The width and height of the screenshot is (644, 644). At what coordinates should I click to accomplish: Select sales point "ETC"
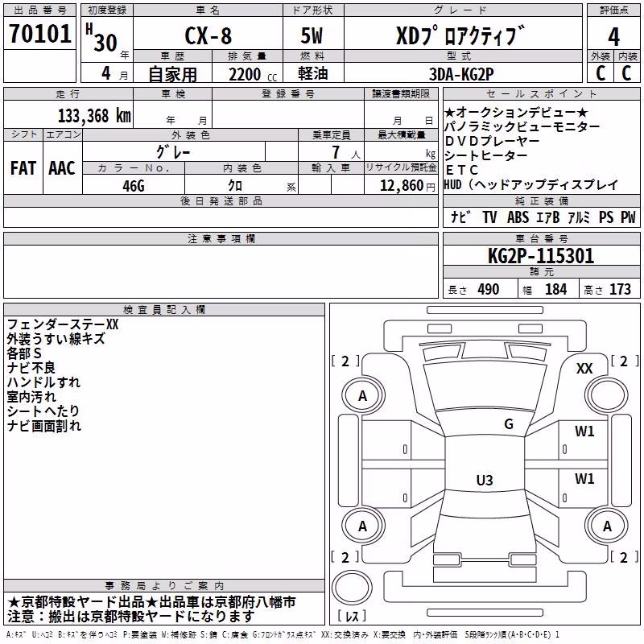pyautogui.click(x=461, y=170)
